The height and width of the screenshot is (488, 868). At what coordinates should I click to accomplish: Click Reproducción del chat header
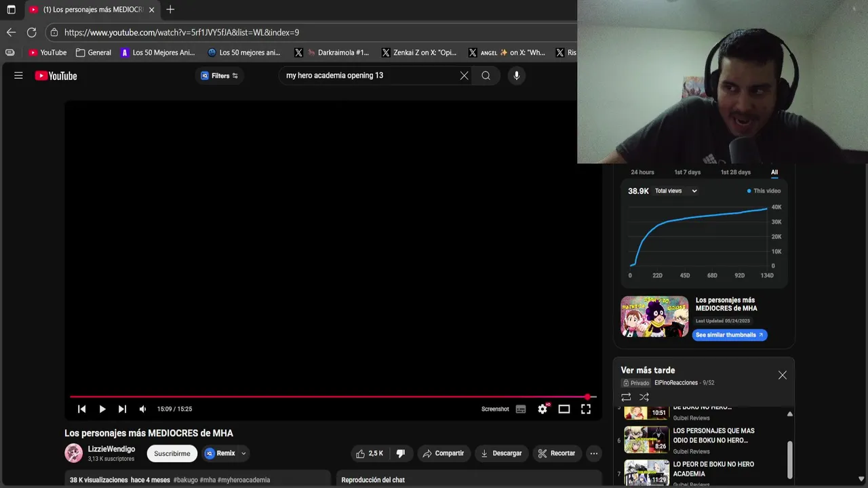pos(373,480)
